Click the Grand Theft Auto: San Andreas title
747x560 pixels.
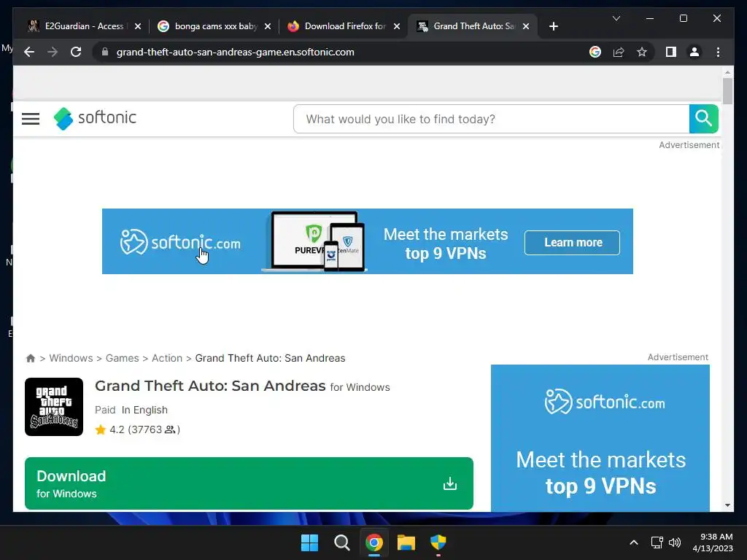[x=210, y=386]
